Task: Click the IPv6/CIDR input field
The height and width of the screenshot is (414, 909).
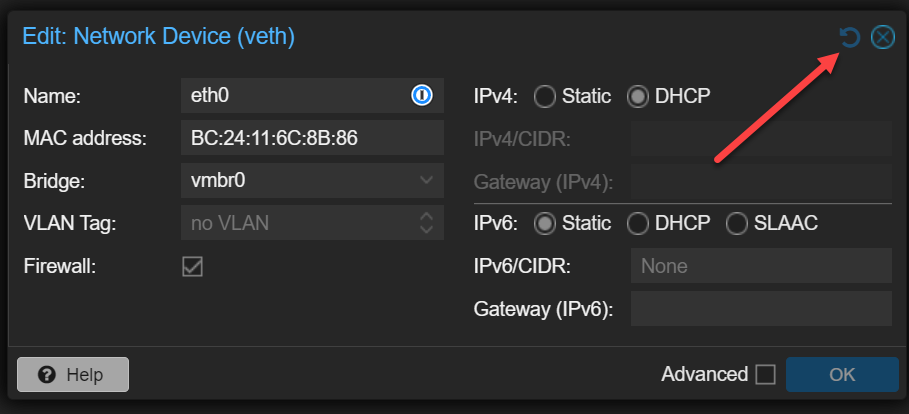Action: pos(760,267)
